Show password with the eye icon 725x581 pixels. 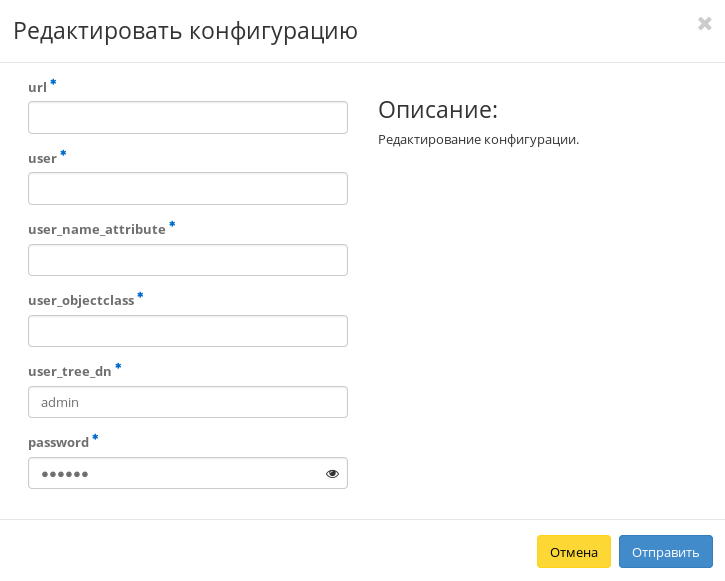pos(332,474)
